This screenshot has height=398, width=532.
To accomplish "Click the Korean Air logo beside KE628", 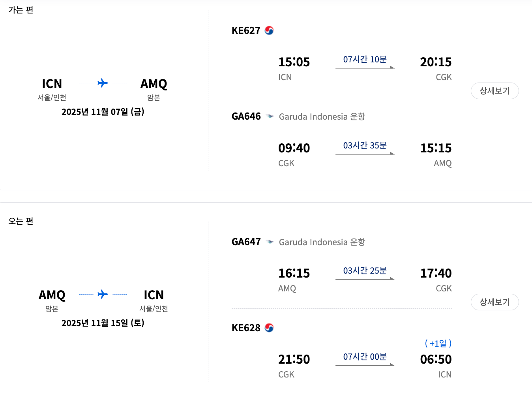I will tap(269, 328).
